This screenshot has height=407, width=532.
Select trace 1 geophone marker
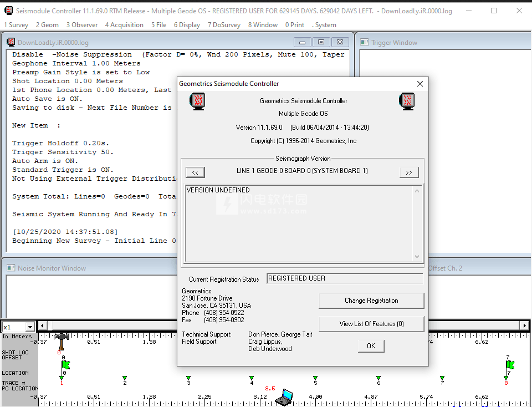[x=62, y=378]
